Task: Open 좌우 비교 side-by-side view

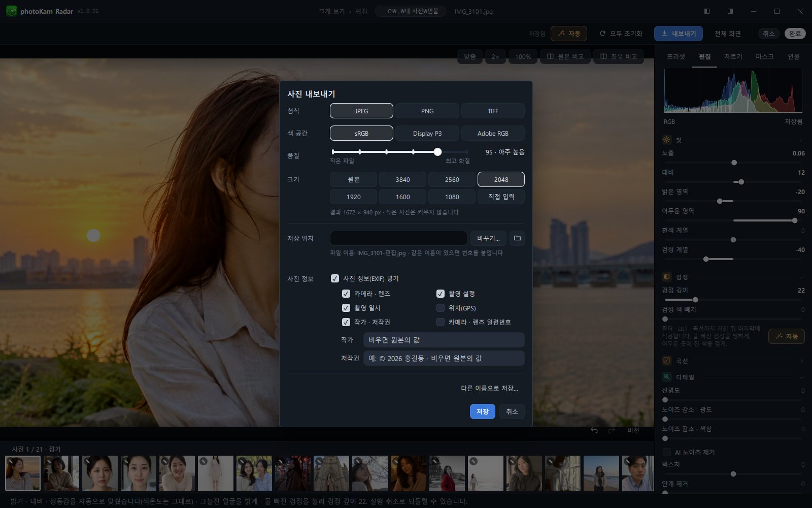Action: (x=618, y=56)
